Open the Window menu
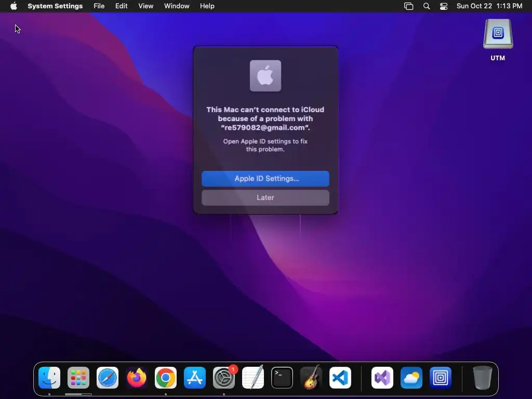 [x=177, y=6]
